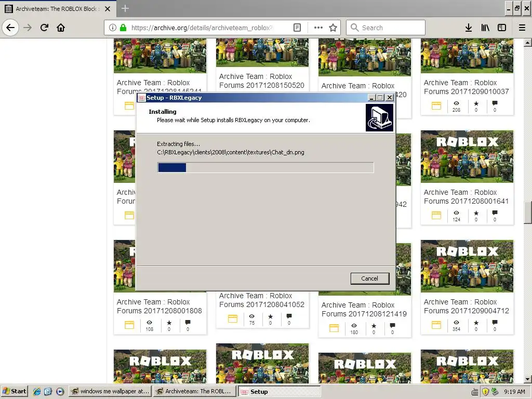Open page actions three-dot menu
Image resolution: width=532 pixels, height=399 pixels.
[318, 28]
